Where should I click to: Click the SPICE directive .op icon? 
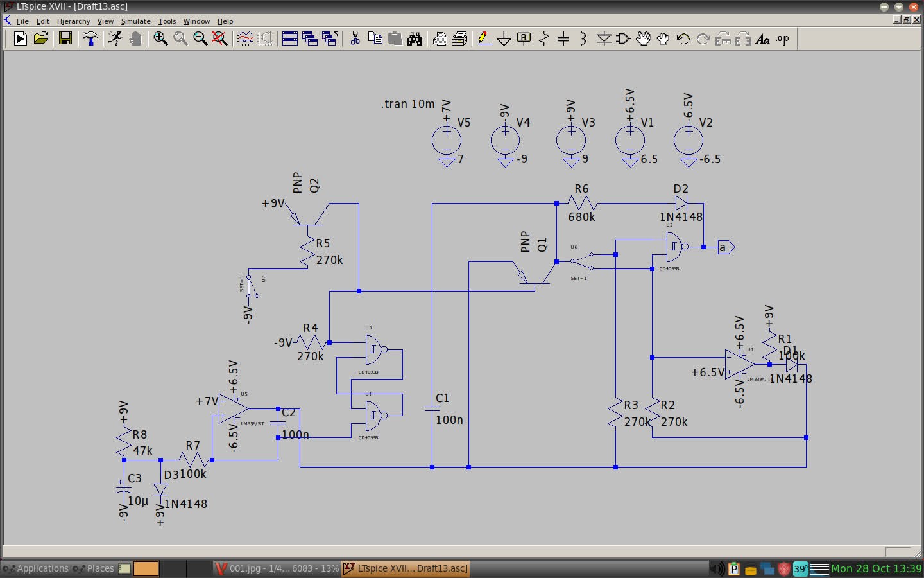click(x=782, y=39)
